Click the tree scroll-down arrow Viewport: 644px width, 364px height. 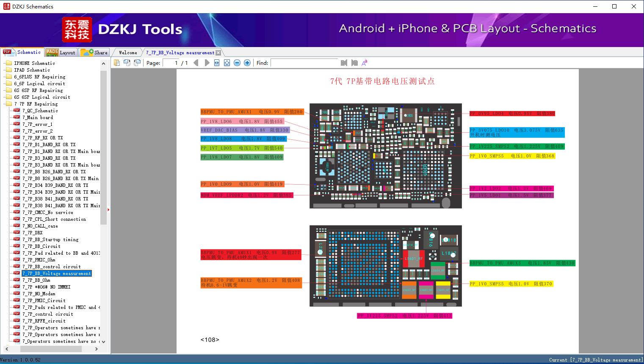[x=103, y=341]
